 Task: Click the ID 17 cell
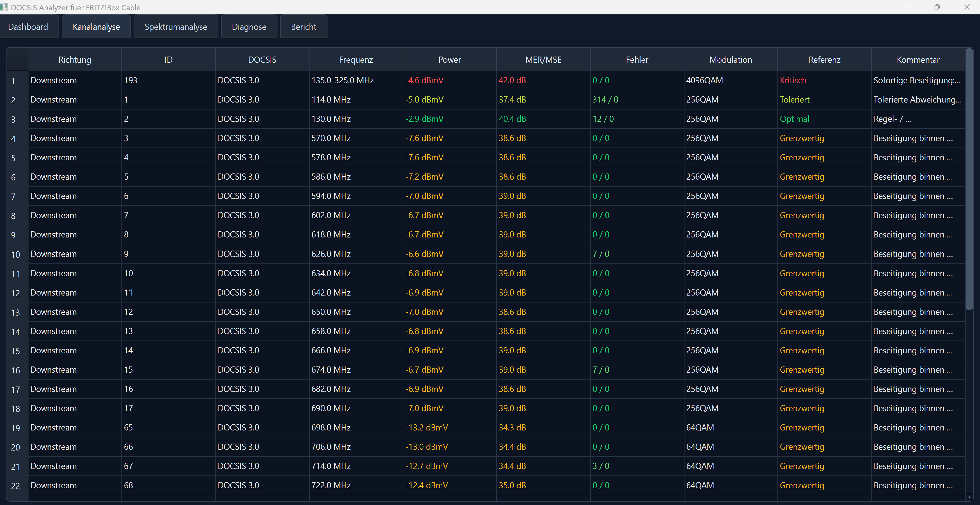click(168, 408)
